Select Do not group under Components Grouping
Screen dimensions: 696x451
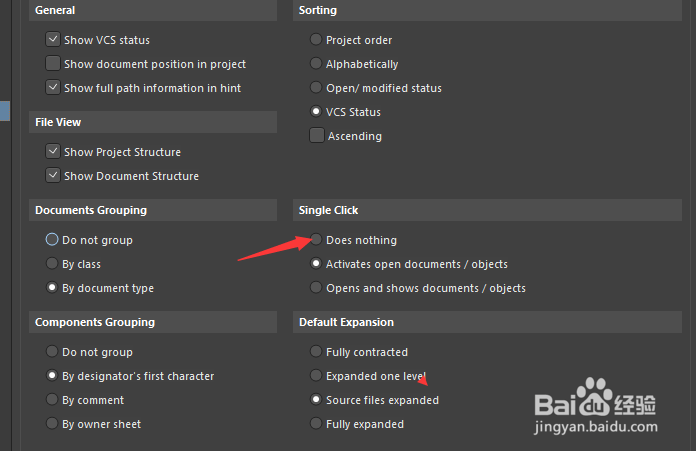pos(52,352)
